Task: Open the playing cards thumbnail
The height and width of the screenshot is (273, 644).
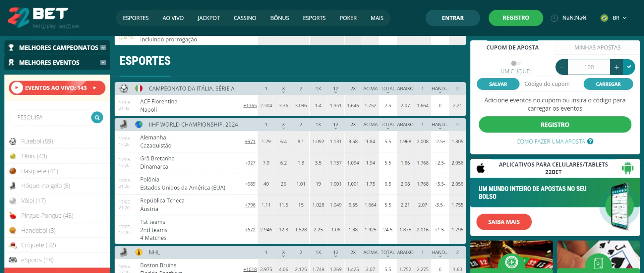Action: pyautogui.click(x=598, y=257)
